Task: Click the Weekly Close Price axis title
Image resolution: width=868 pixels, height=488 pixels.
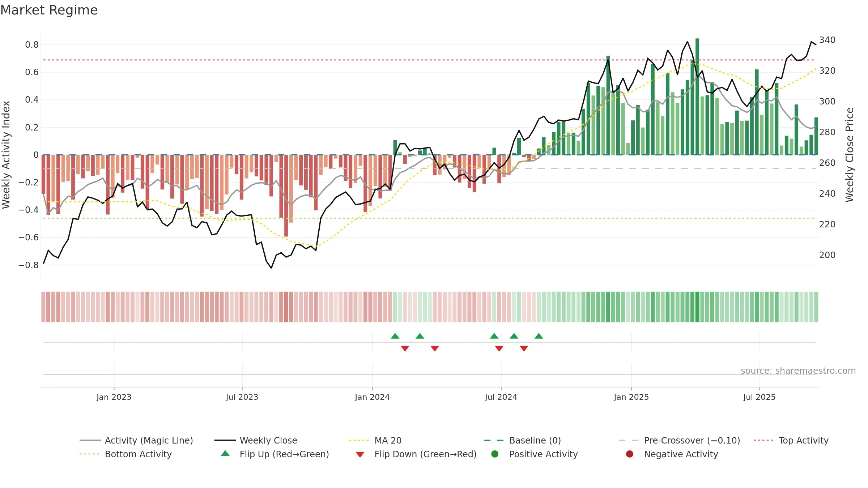Action: coord(850,155)
